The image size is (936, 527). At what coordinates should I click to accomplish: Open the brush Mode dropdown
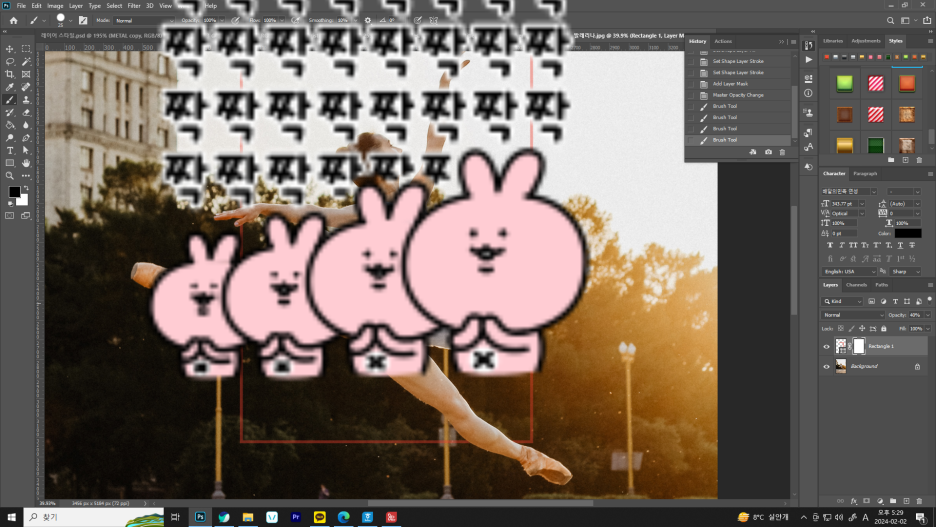144,20
